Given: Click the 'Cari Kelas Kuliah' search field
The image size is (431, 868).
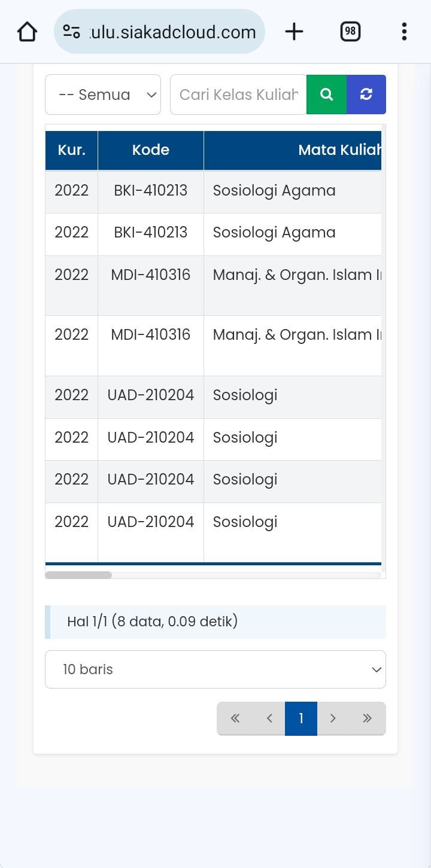Looking at the screenshot, I should point(238,95).
